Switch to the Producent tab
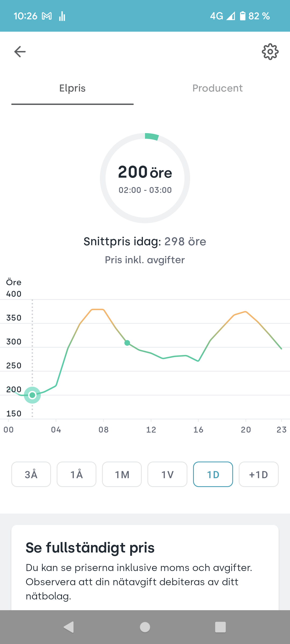The image size is (290, 644). point(217,88)
